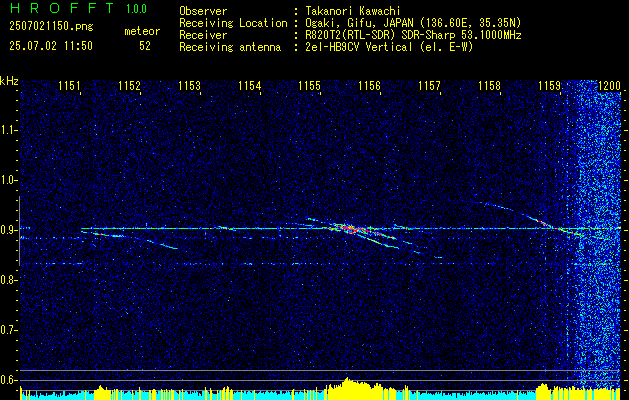The height and width of the screenshot is (400, 629).
Task: Click the 1200 time axis marker
Action: point(609,85)
